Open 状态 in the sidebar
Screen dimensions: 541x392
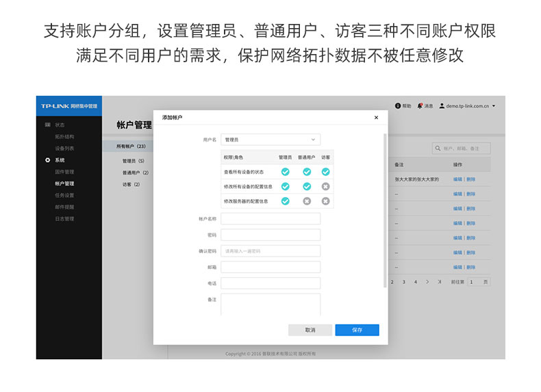[60, 125]
